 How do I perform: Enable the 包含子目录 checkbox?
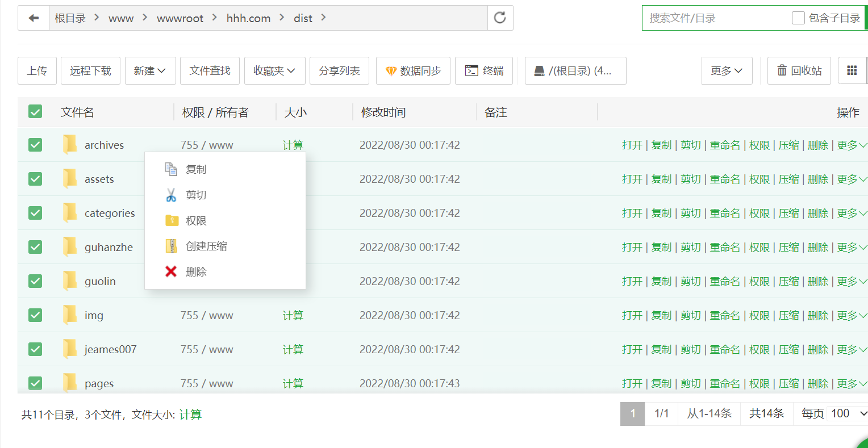coord(798,18)
